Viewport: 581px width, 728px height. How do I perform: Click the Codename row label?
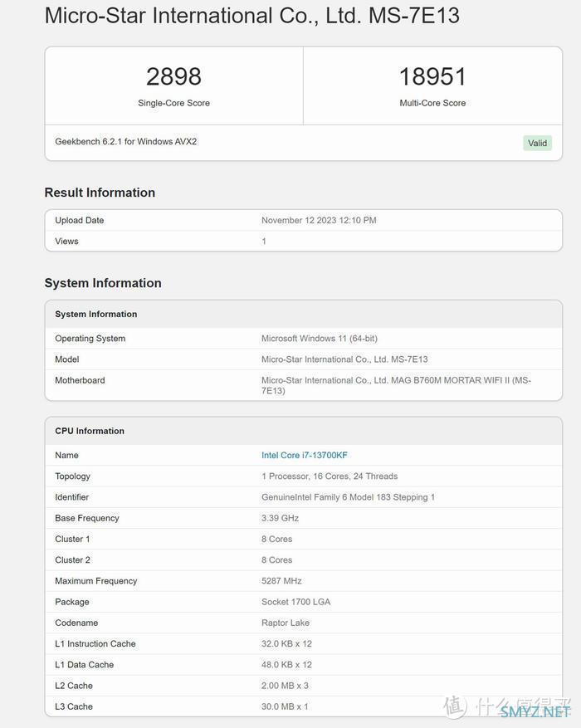click(x=76, y=623)
